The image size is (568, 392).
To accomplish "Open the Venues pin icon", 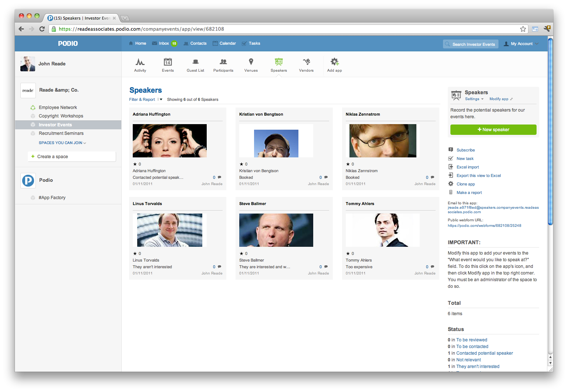I will point(251,62).
